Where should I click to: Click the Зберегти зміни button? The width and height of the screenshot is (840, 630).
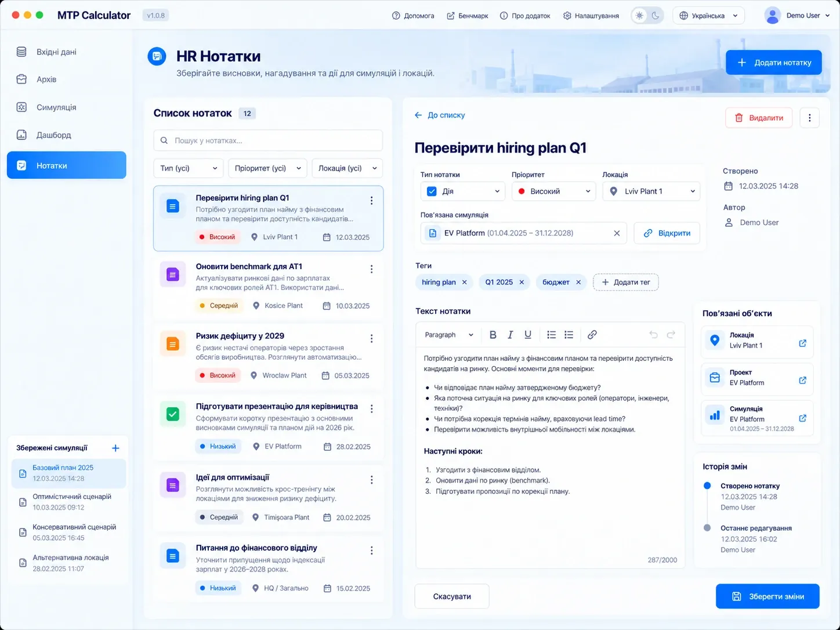(767, 596)
